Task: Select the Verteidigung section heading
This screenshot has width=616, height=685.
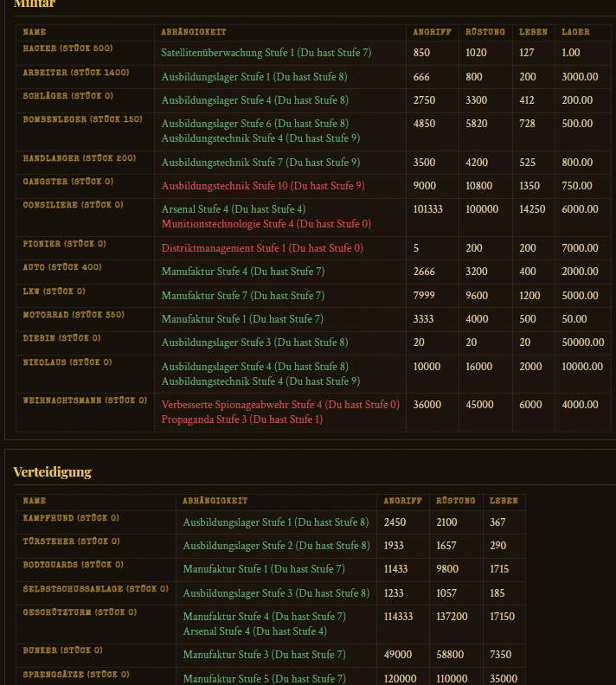Action: (x=52, y=471)
